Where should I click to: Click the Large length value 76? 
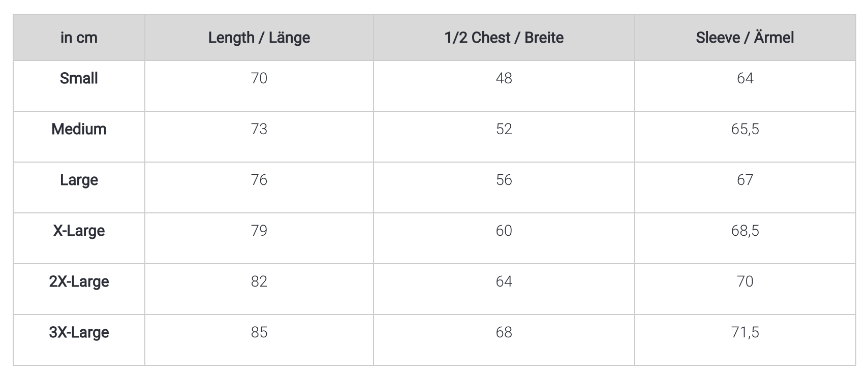click(259, 180)
